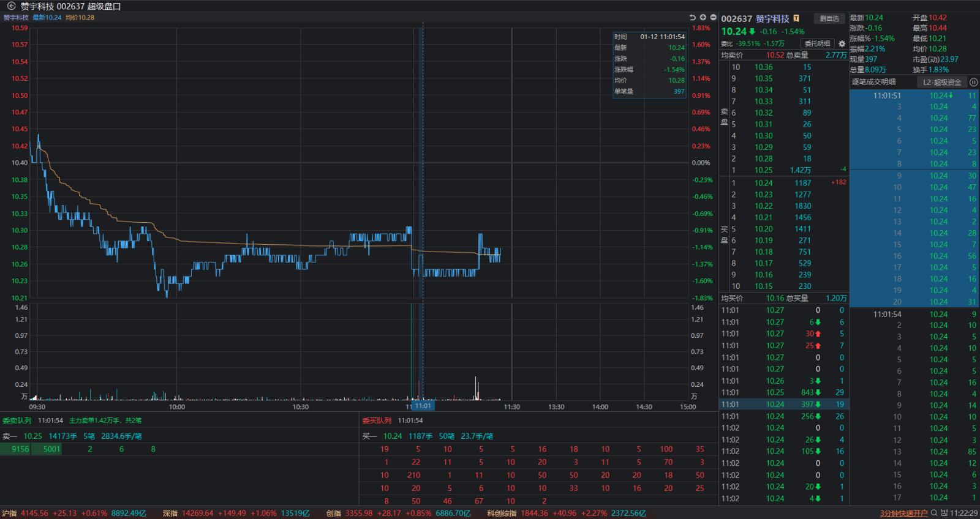This screenshot has height=519, width=980.
Task: Expand the 买盘 buy side label
Action: pyautogui.click(x=724, y=234)
